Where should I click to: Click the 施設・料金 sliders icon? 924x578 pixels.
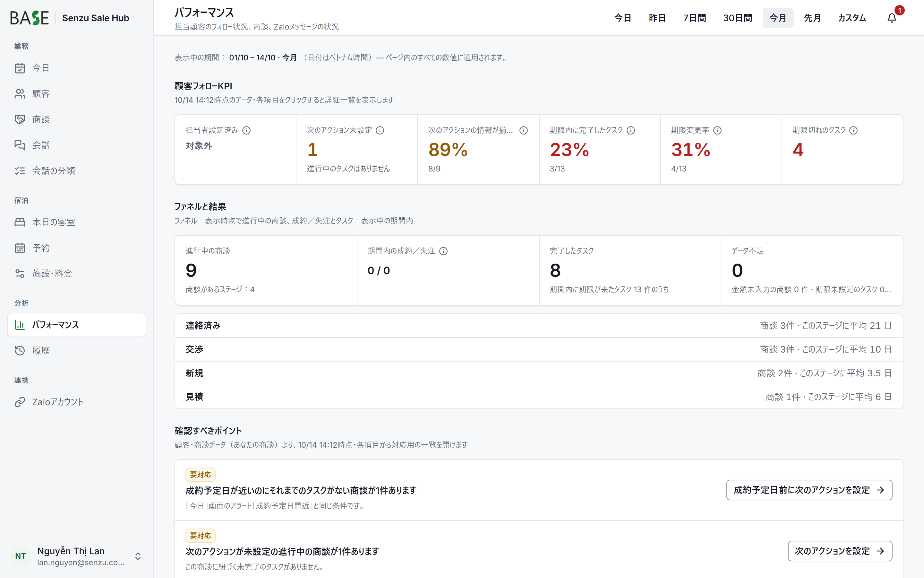coord(20,273)
